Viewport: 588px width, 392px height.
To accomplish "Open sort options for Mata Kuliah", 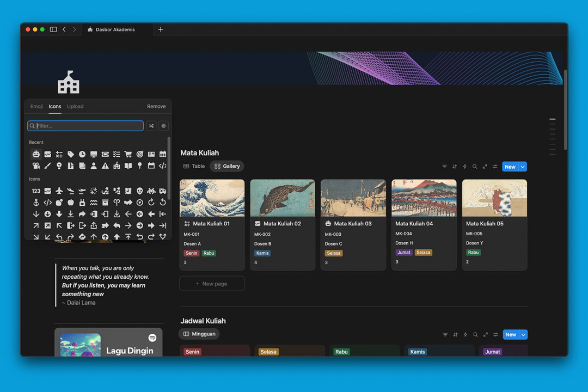I will (x=455, y=167).
